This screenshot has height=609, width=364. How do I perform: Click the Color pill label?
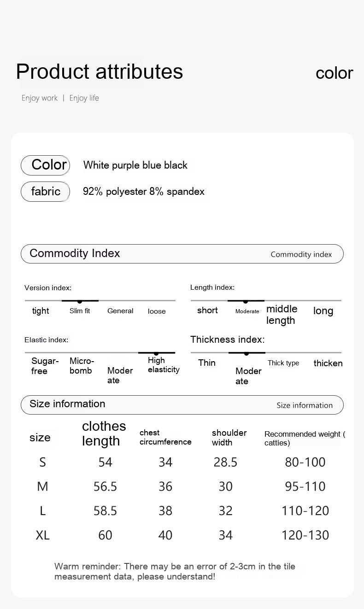pos(45,165)
